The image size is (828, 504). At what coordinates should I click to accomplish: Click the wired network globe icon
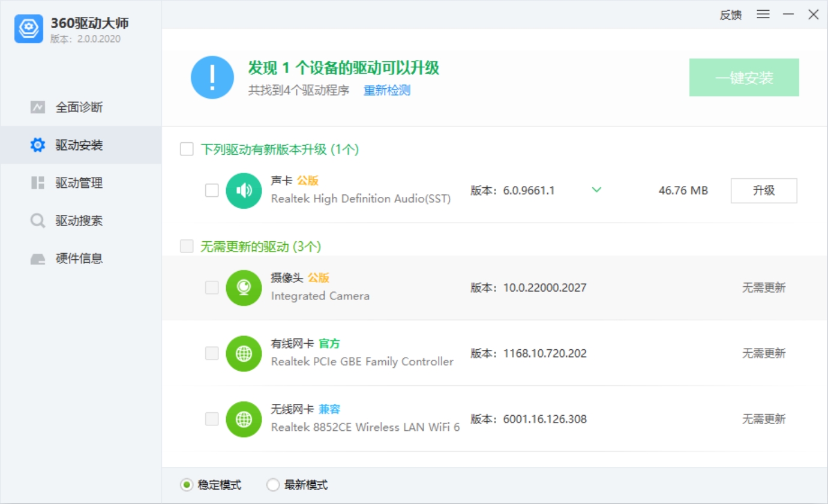pyautogui.click(x=244, y=353)
